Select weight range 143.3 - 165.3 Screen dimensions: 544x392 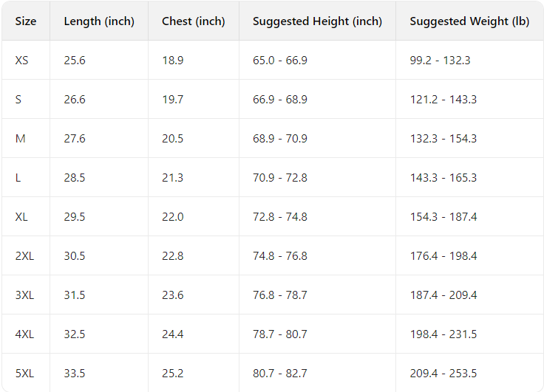[x=443, y=178]
